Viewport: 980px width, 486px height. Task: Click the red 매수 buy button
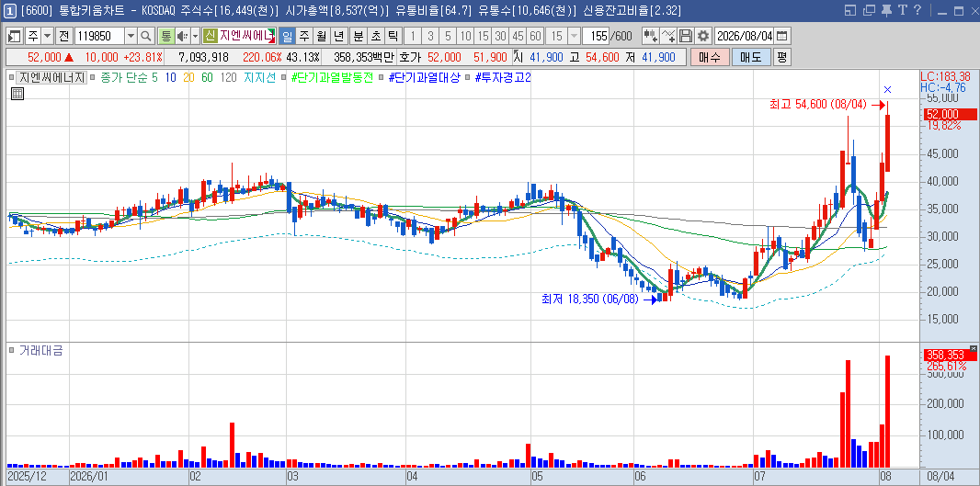pos(710,58)
